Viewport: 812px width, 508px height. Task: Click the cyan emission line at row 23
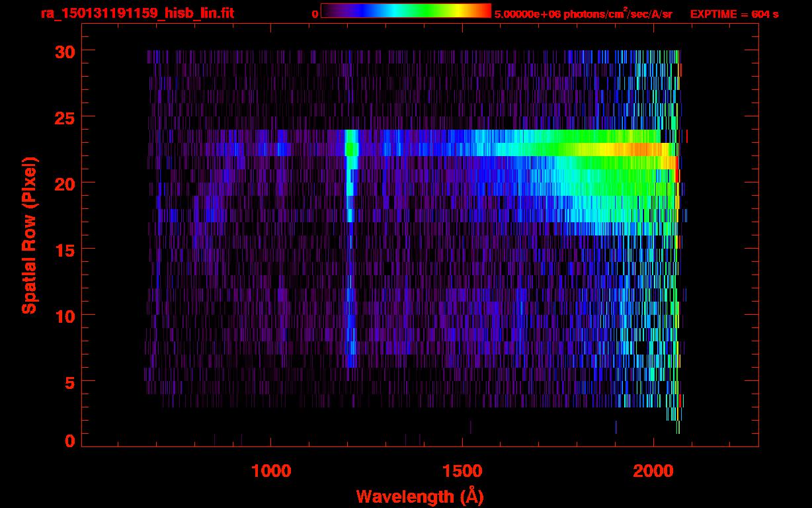tap(351, 149)
